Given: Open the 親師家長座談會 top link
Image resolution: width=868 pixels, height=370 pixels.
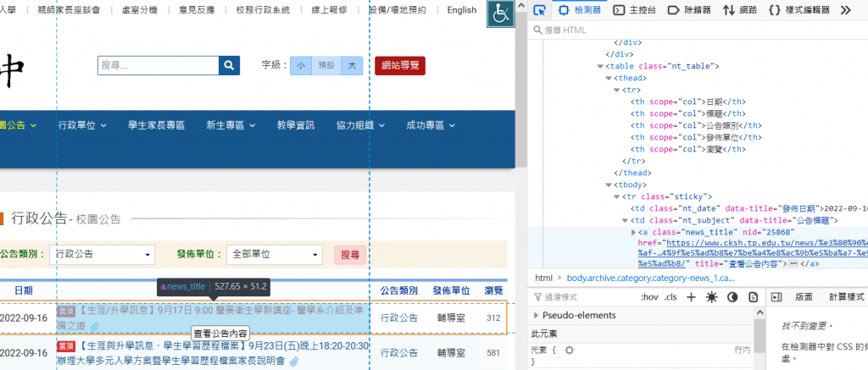Looking at the screenshot, I should (69, 10).
